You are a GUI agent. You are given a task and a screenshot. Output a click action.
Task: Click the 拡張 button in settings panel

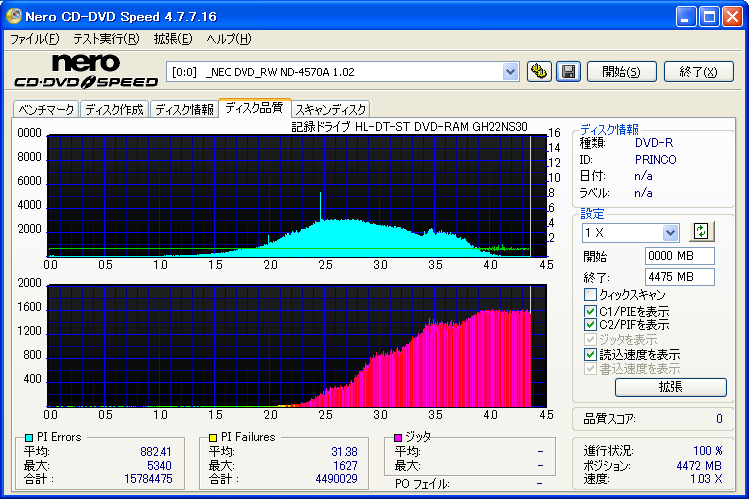click(x=671, y=387)
